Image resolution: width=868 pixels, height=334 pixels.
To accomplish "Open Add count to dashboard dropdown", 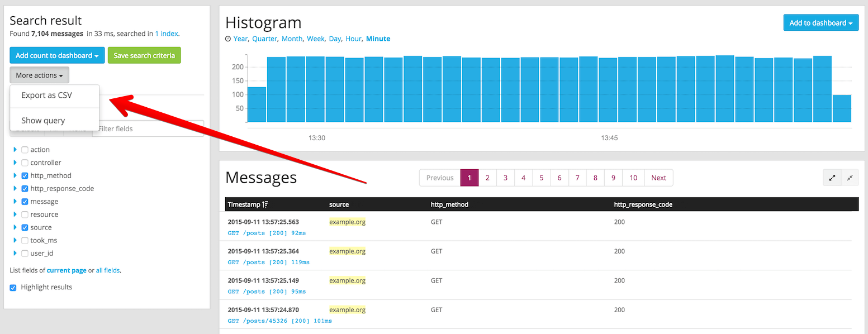I will click(x=57, y=55).
